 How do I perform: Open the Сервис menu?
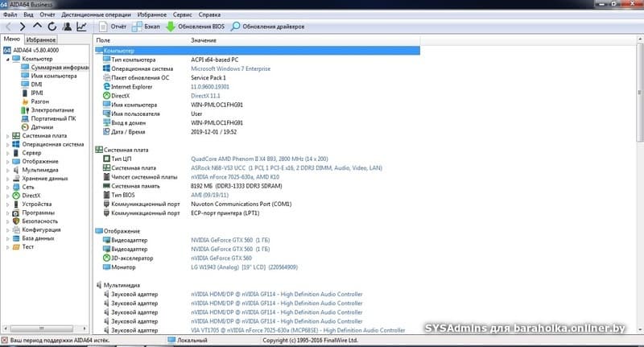(183, 14)
